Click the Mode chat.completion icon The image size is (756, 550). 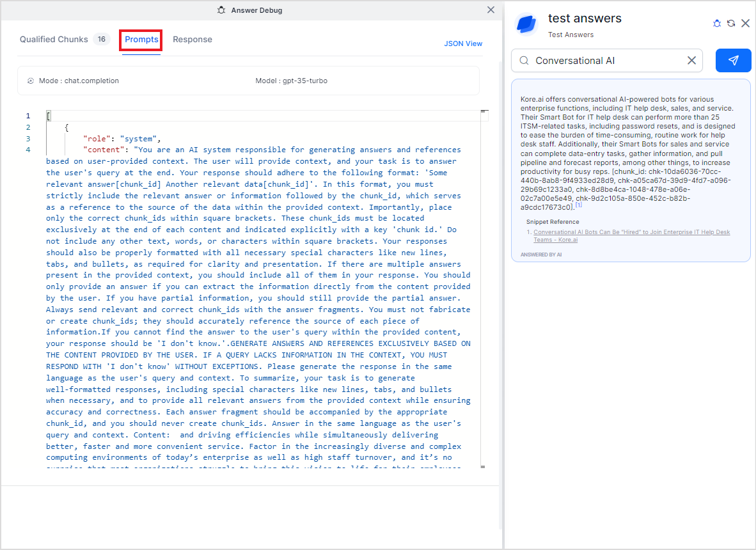31,81
